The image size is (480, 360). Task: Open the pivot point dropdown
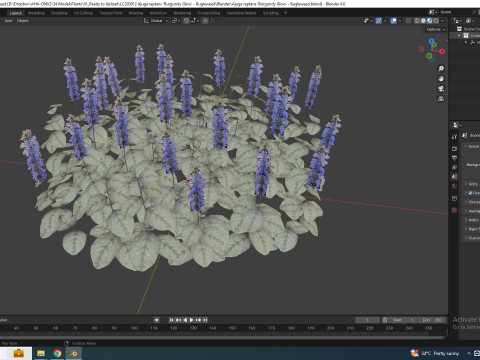click(x=176, y=21)
